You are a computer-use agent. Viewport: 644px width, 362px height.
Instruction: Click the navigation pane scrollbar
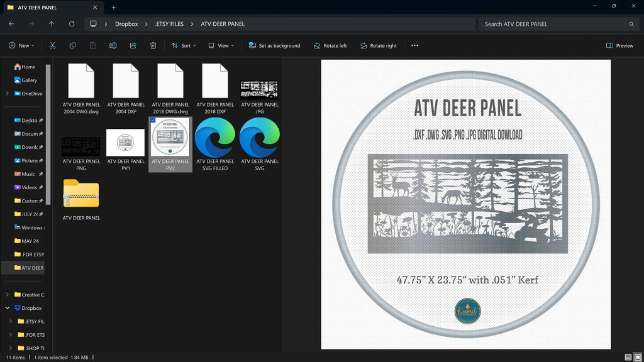[48, 134]
